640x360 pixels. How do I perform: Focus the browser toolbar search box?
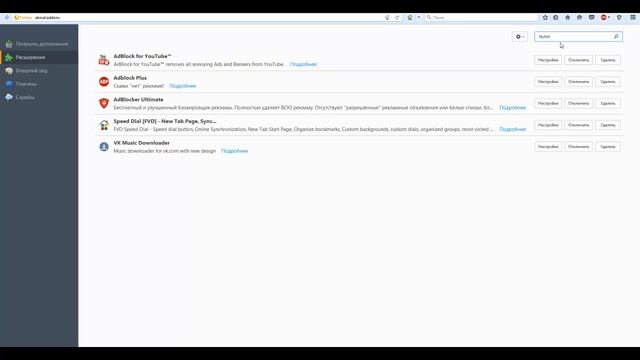pos(482,18)
